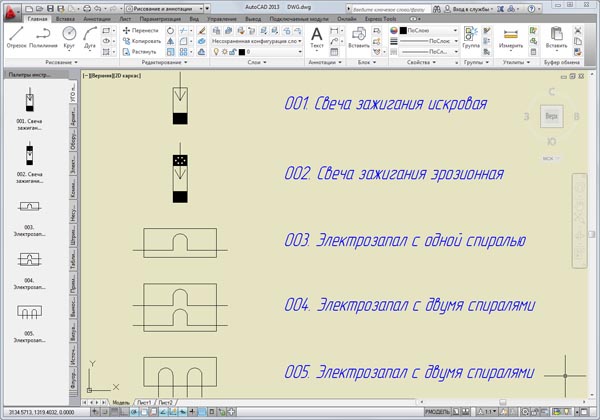
Task: Select the Отрезок (Line) tool
Action: click(x=15, y=38)
